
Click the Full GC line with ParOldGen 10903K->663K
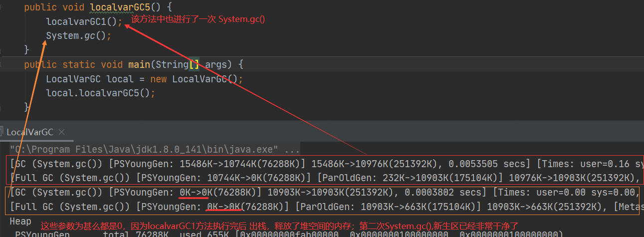coord(327,207)
